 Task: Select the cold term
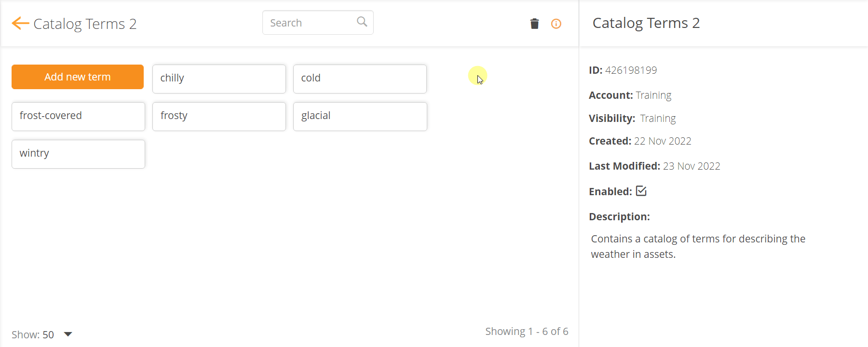pyautogui.click(x=360, y=79)
